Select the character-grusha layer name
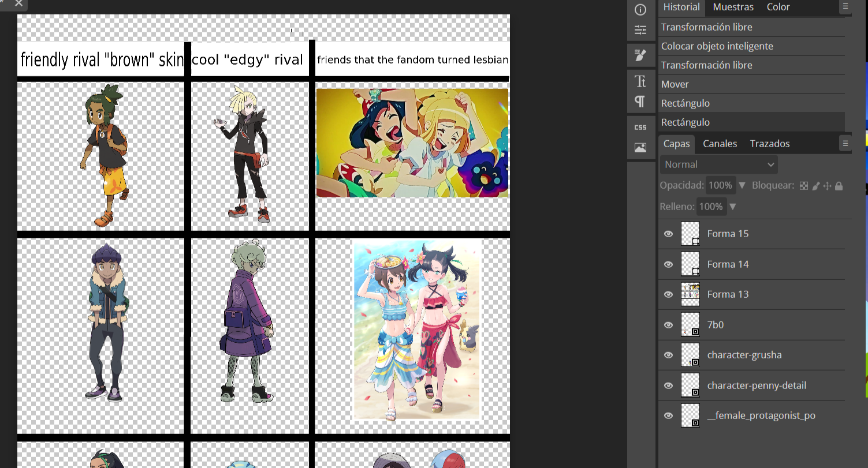This screenshot has width=868, height=468. (744, 355)
